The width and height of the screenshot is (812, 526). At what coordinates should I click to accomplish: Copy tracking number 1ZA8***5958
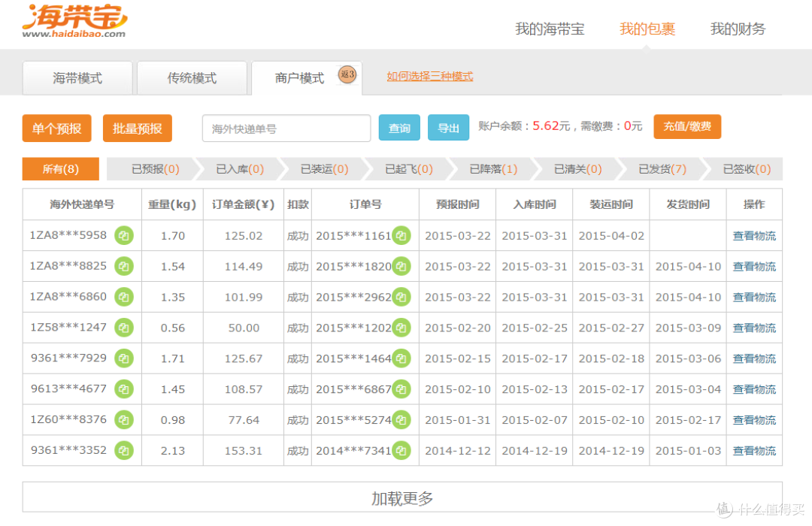[x=124, y=235]
